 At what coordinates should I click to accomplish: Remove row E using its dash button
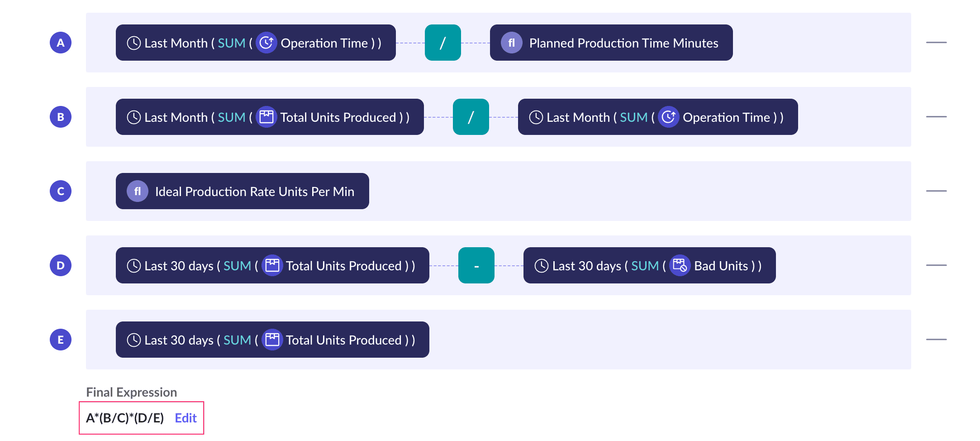[x=936, y=340]
